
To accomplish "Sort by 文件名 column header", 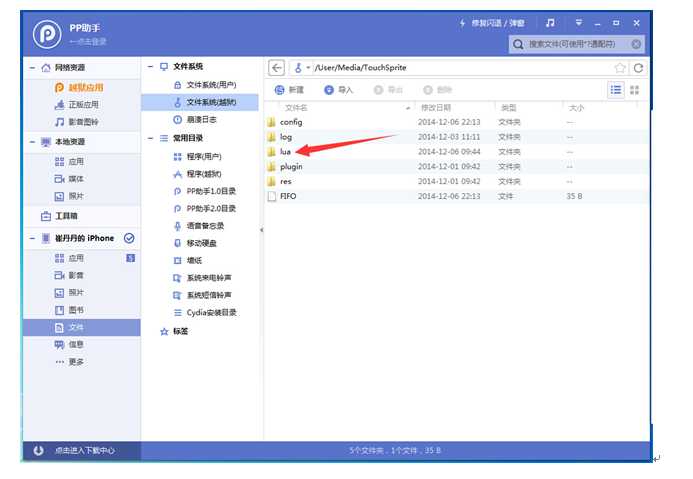I will pyautogui.click(x=296, y=108).
